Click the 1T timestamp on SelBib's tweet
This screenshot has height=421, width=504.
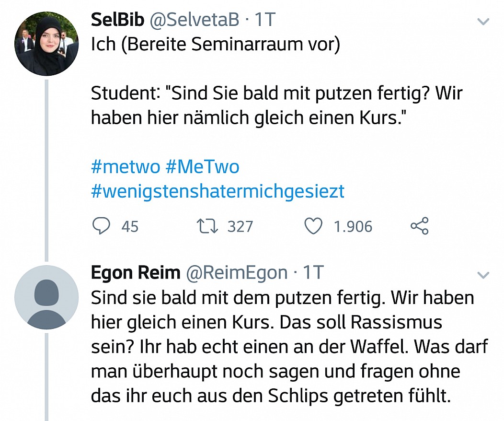265,19
